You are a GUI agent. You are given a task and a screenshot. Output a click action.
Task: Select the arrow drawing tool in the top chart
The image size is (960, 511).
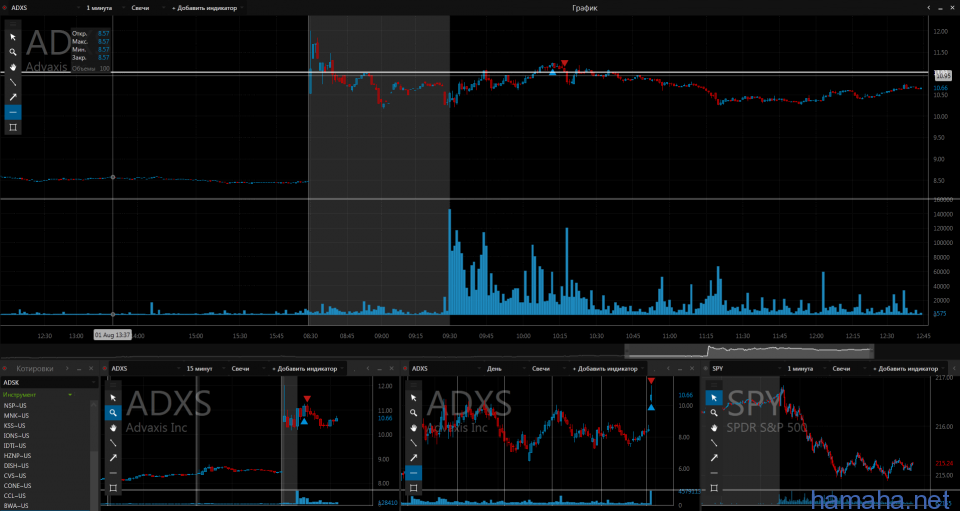[13, 97]
